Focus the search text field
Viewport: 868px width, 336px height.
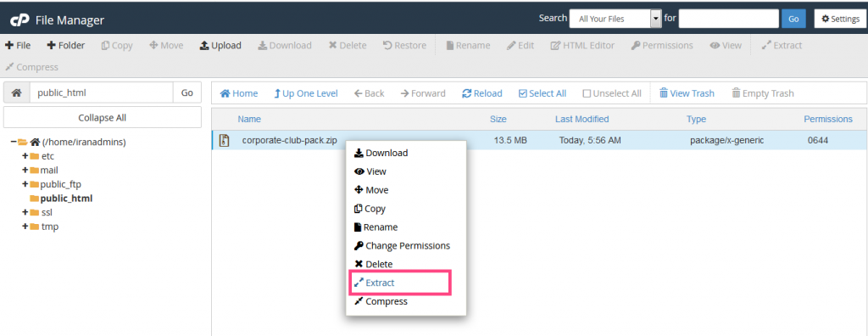point(728,19)
